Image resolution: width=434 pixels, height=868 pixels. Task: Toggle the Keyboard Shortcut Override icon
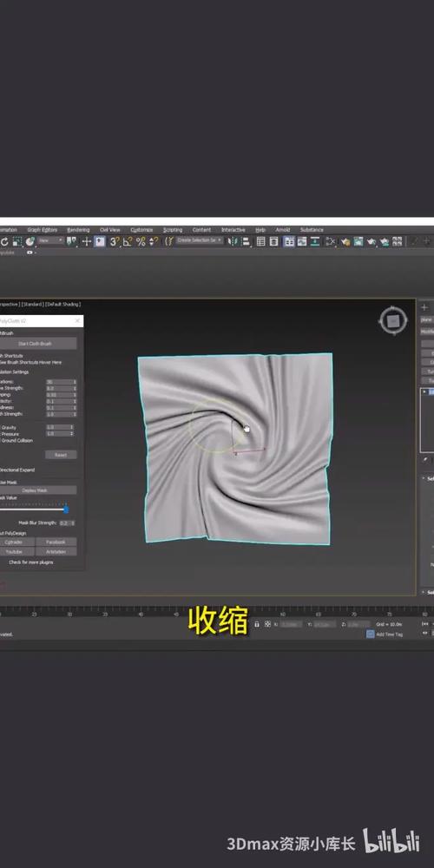(x=100, y=241)
